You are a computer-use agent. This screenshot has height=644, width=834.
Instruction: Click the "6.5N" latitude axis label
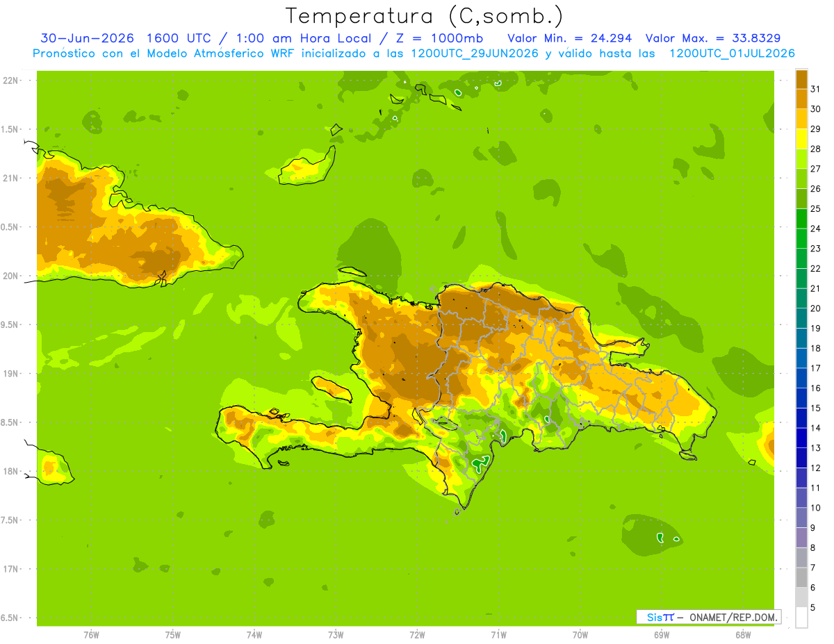tap(10, 618)
